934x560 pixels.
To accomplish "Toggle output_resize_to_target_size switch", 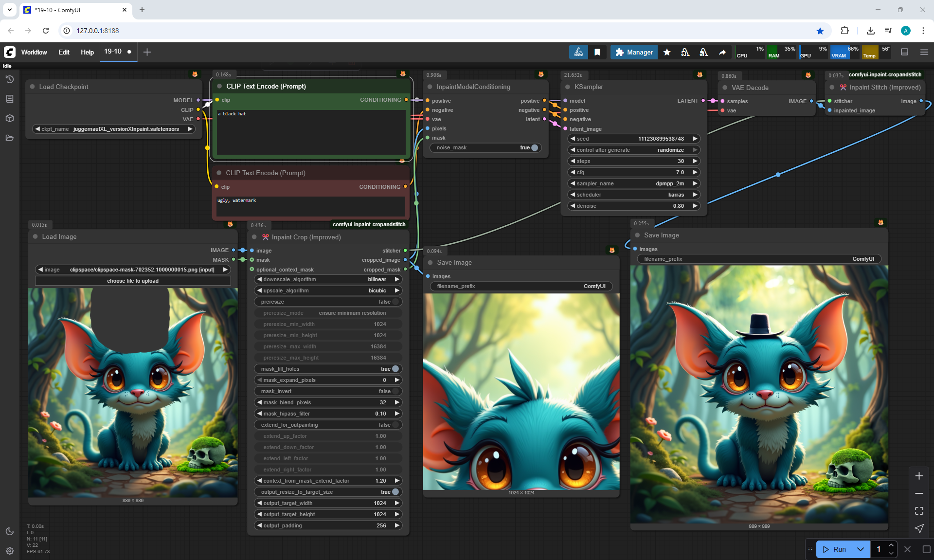I will point(395,492).
